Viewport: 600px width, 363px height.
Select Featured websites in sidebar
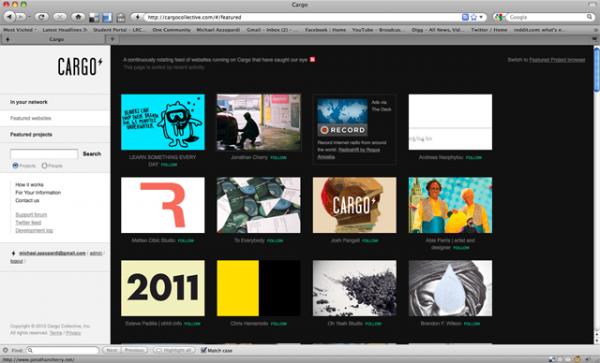tap(31, 118)
